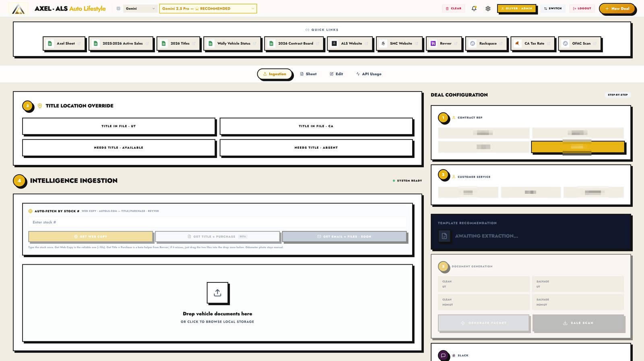The image size is (644, 361).
Task: Click the sheet icon on Wally Vehicle Status
Action: (x=211, y=44)
